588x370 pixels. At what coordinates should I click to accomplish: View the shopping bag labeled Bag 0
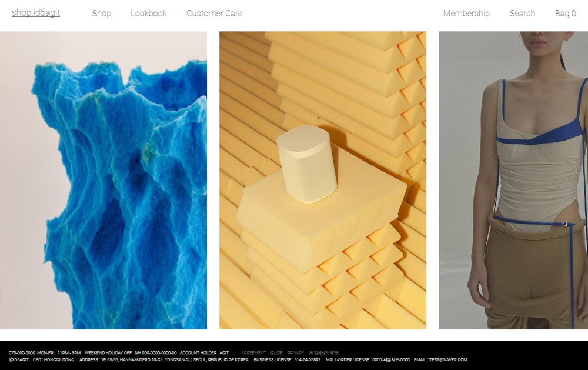click(x=565, y=14)
